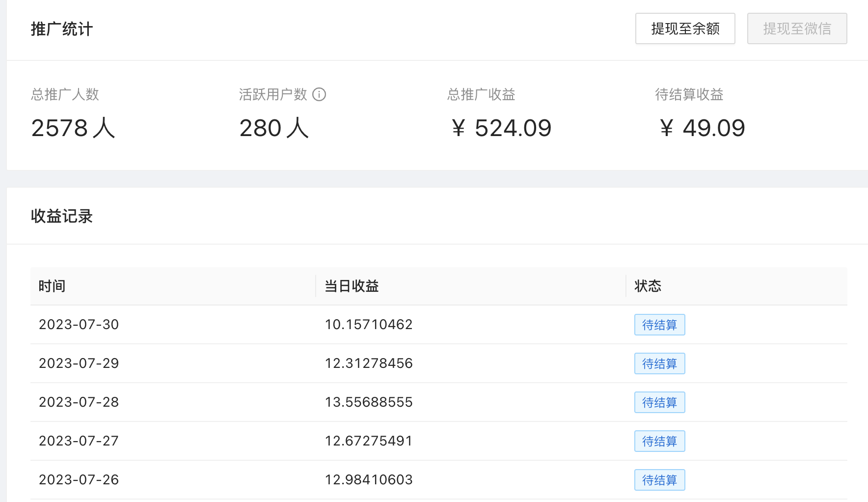Click the 时间 column header
This screenshot has height=502, width=868.
click(x=52, y=286)
